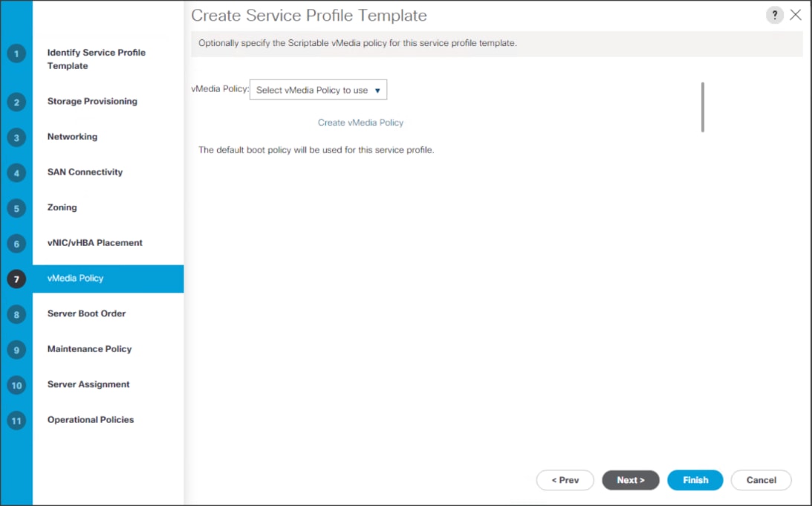The width and height of the screenshot is (812, 506).
Task: Click the Create vMedia Policy link
Action: click(360, 122)
